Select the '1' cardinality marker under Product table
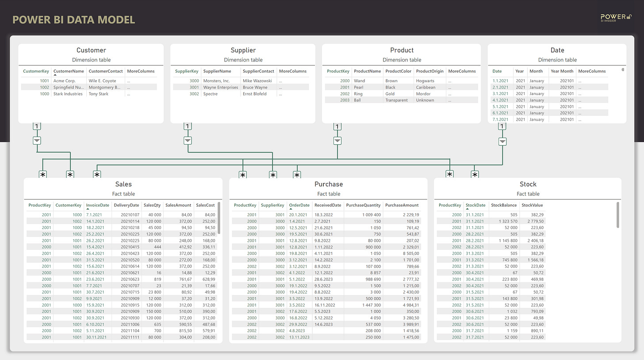 (337, 127)
